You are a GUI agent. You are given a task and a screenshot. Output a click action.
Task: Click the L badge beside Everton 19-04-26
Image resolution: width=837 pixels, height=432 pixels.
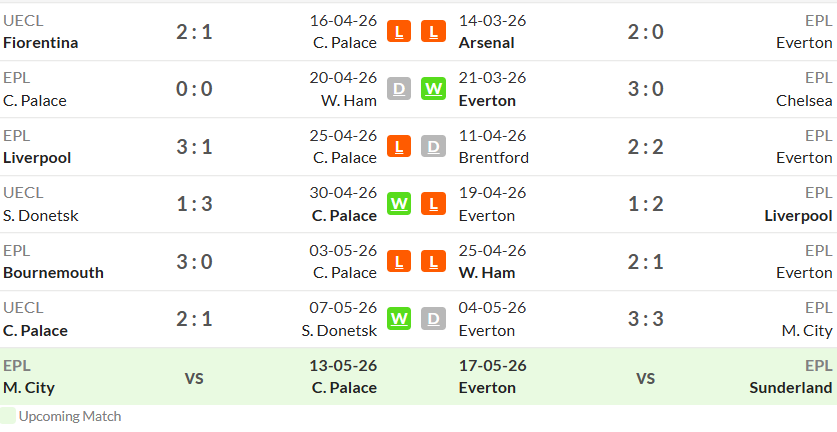(x=433, y=203)
